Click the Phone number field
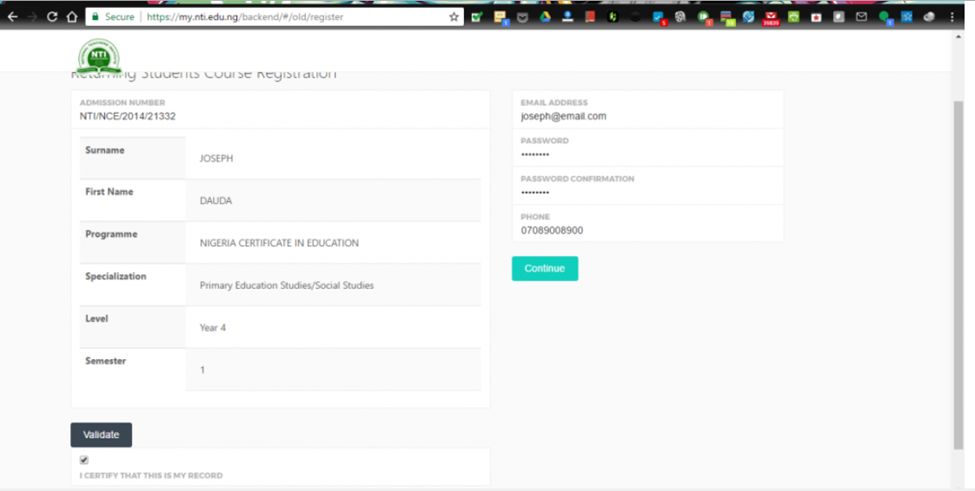Screen dimensions: 975x491 pyautogui.click(x=647, y=230)
